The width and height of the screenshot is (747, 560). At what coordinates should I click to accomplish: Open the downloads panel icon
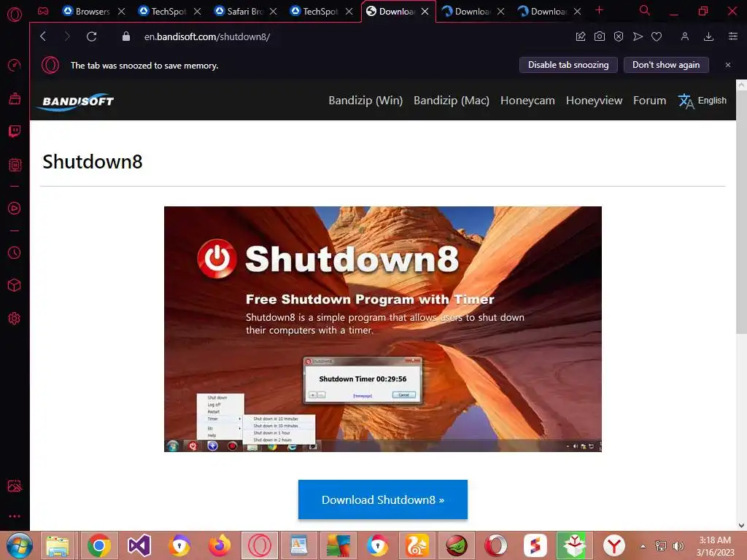[708, 36]
